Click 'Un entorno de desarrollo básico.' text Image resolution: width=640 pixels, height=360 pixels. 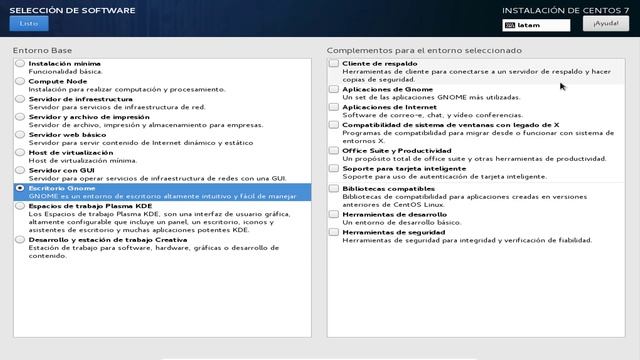tap(402, 222)
